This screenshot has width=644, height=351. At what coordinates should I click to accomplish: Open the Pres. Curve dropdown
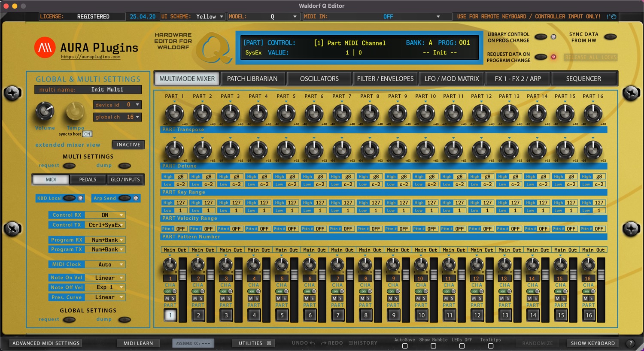(x=105, y=297)
